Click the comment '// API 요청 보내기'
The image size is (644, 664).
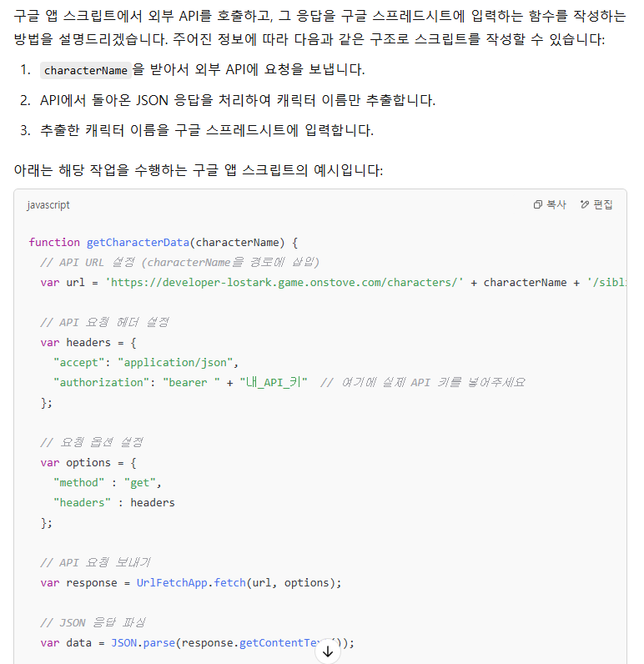95,563
